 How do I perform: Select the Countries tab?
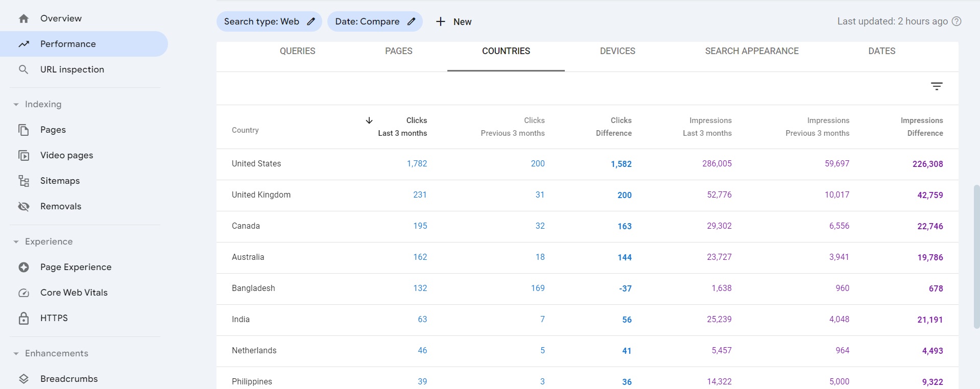point(506,51)
